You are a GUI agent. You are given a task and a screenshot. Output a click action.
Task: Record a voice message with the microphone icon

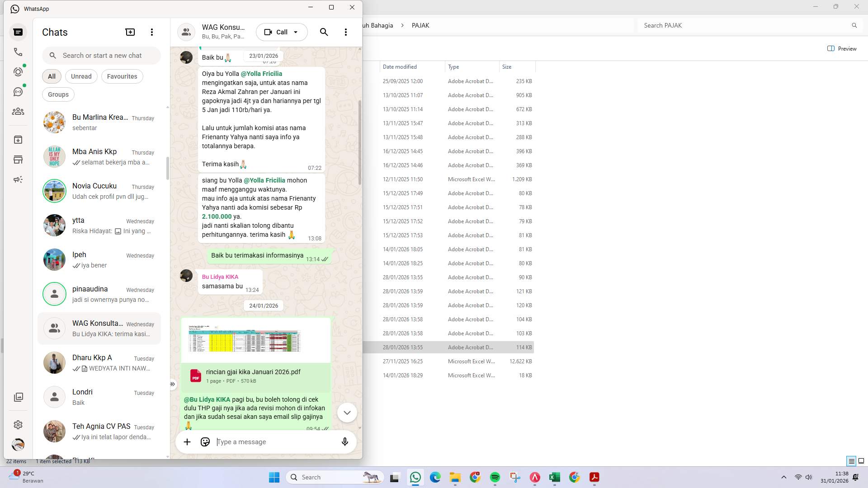click(345, 442)
